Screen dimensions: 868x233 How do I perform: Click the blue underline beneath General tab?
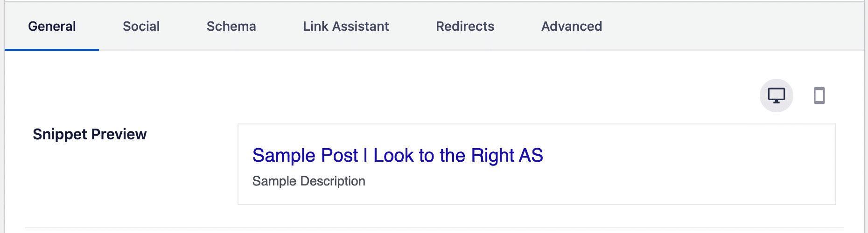pos(52,49)
